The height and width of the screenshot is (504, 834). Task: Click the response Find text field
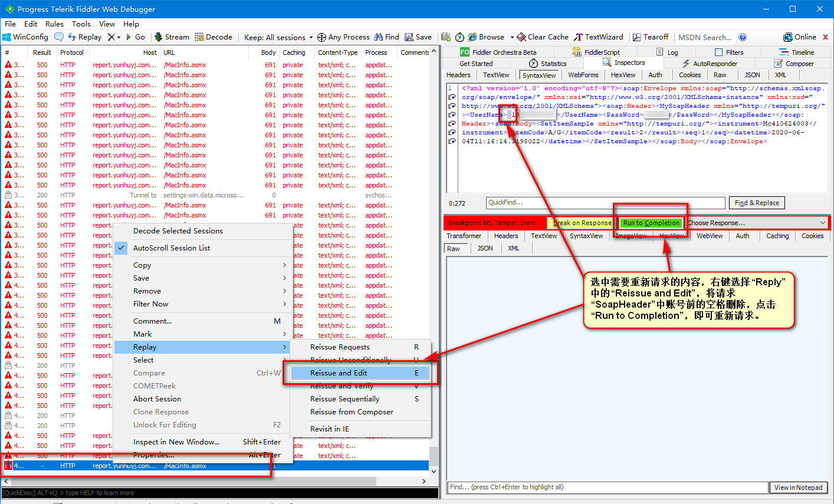tap(608, 487)
